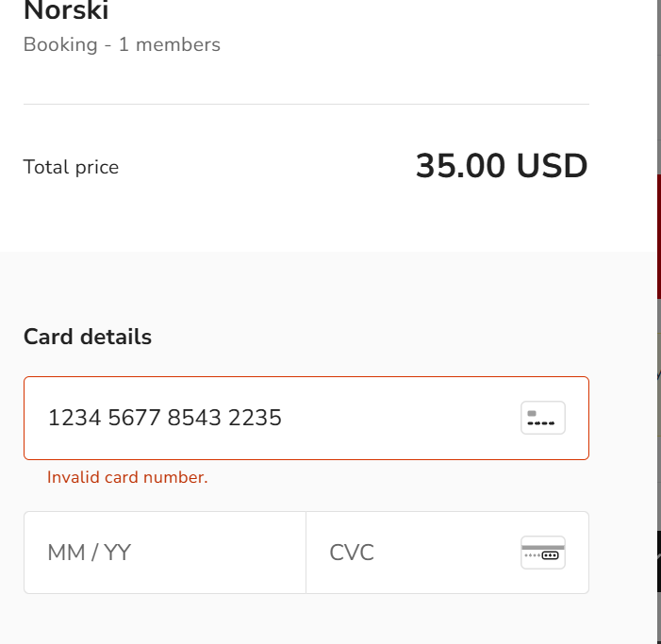Click the 'Card details' heading
This screenshot has height=644, width=661.
tap(88, 337)
